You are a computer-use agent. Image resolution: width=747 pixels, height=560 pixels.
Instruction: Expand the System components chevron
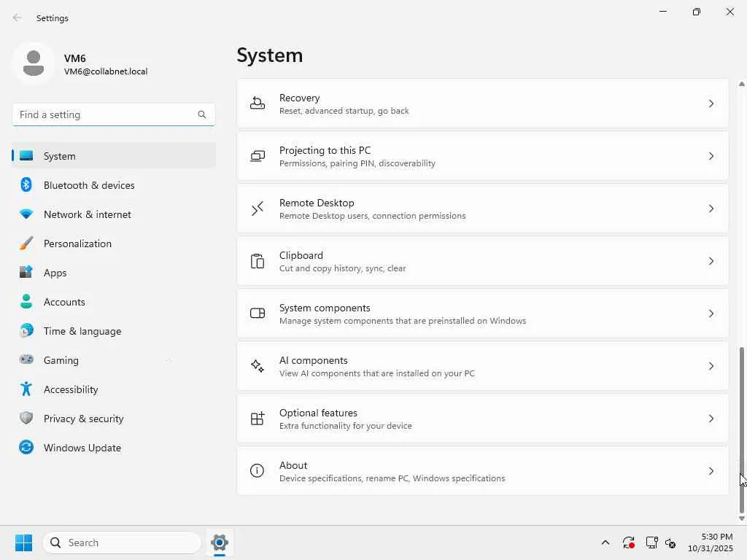pyautogui.click(x=711, y=314)
